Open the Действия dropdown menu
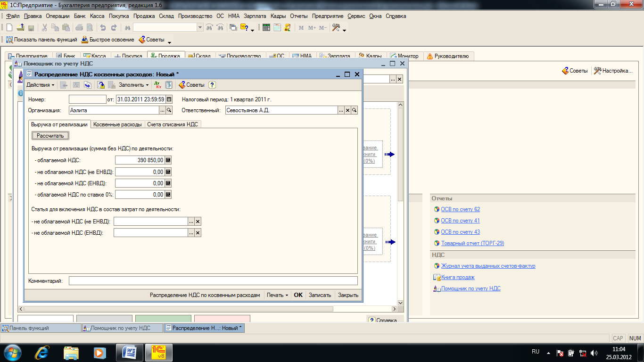Screen dimensions: 644x362 40,85
